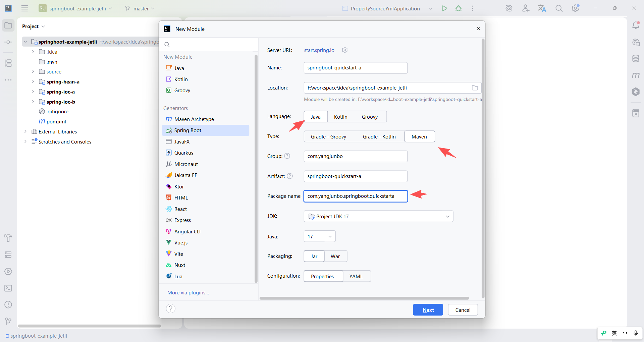The width and height of the screenshot is (644, 342).
Task: Select Maven Archetype generator
Action: tap(206, 119)
